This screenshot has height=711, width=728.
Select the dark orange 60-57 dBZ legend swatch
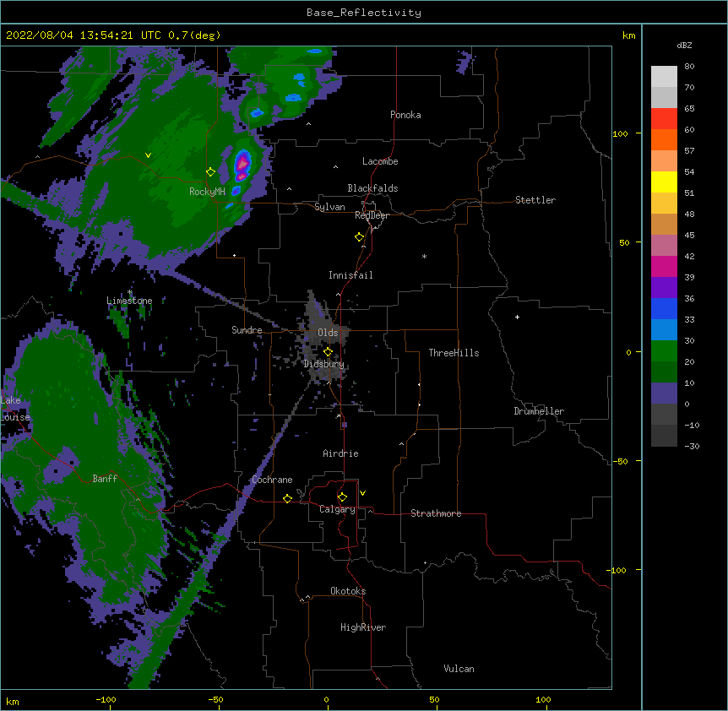(x=664, y=139)
